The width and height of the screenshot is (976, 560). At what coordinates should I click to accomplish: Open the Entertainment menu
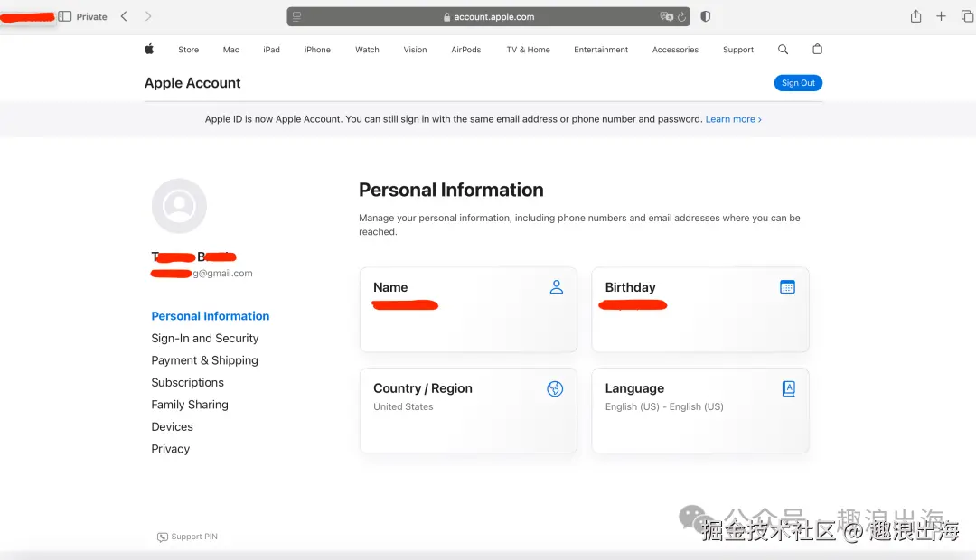tap(601, 50)
